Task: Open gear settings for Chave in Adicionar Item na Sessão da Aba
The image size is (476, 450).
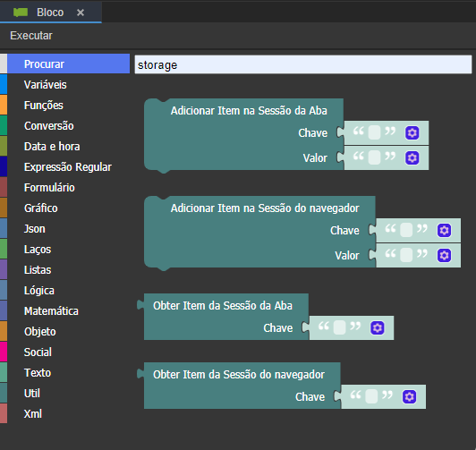Action: click(x=412, y=133)
